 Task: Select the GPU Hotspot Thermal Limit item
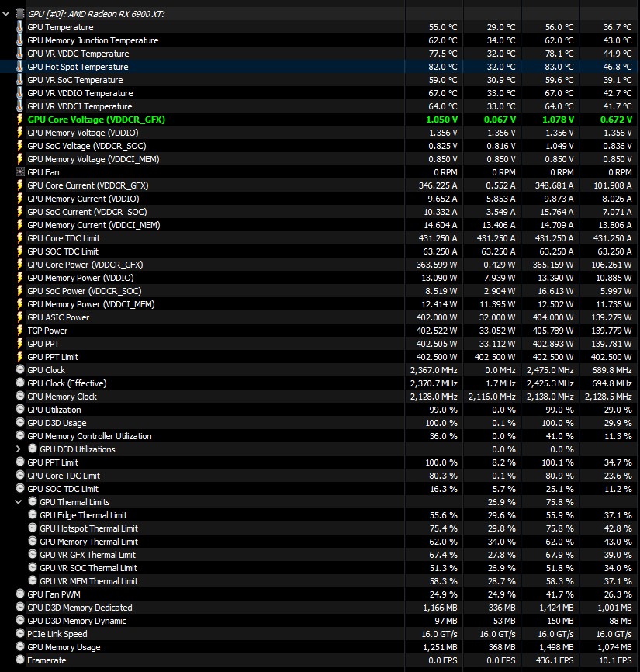click(88, 528)
